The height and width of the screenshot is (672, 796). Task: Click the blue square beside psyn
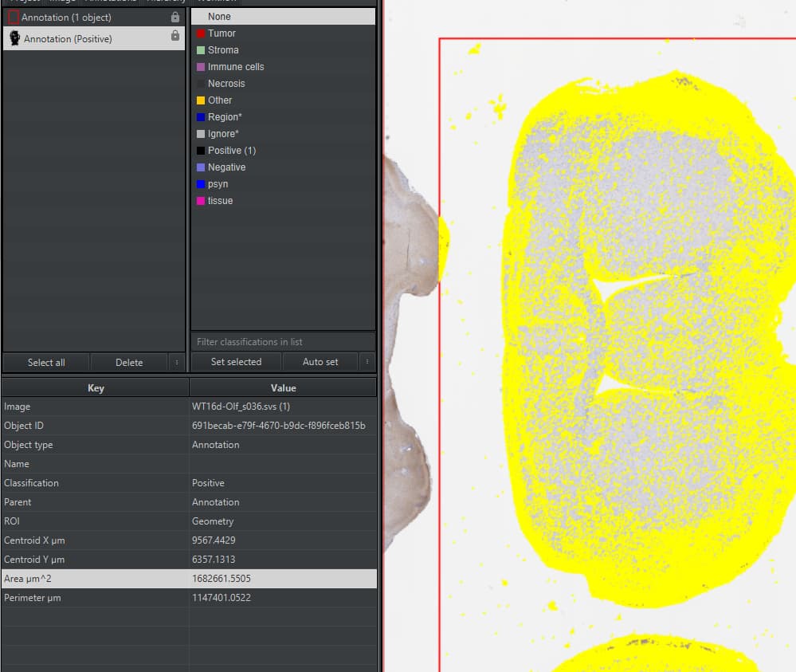pyautogui.click(x=202, y=183)
